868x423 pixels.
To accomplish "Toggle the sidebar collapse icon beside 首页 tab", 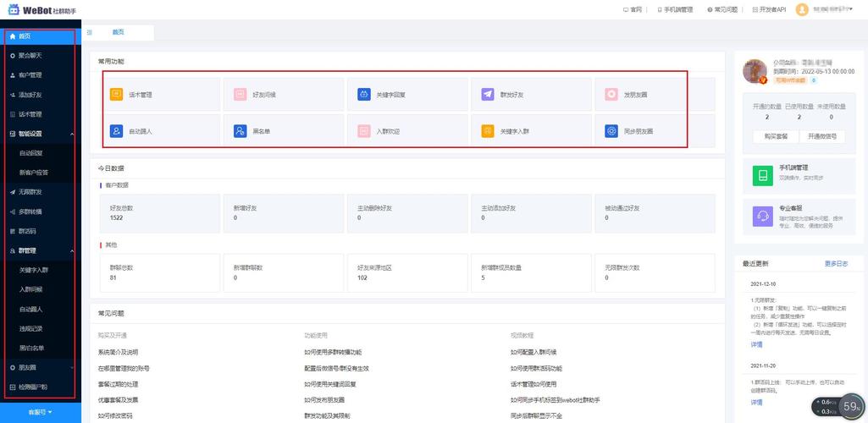I will tap(90, 32).
